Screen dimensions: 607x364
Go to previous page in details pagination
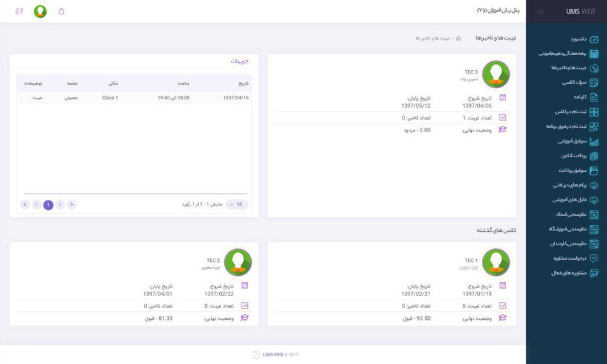pyautogui.click(x=60, y=204)
